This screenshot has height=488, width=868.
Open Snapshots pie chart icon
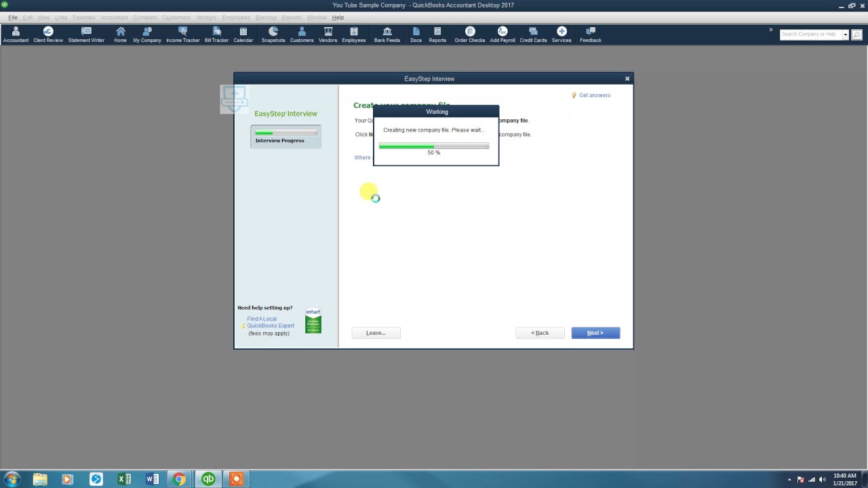273,35
